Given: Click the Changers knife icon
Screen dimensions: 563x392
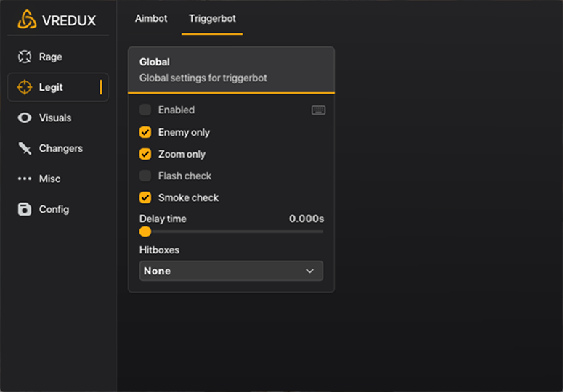Looking at the screenshot, I should 25,148.
